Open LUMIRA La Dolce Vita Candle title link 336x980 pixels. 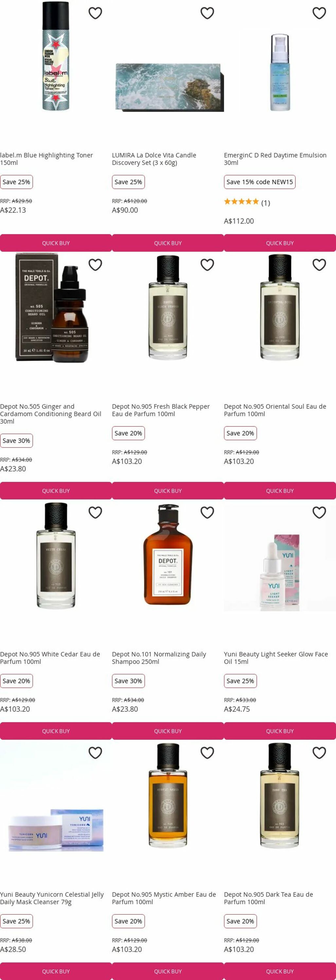coord(154,159)
